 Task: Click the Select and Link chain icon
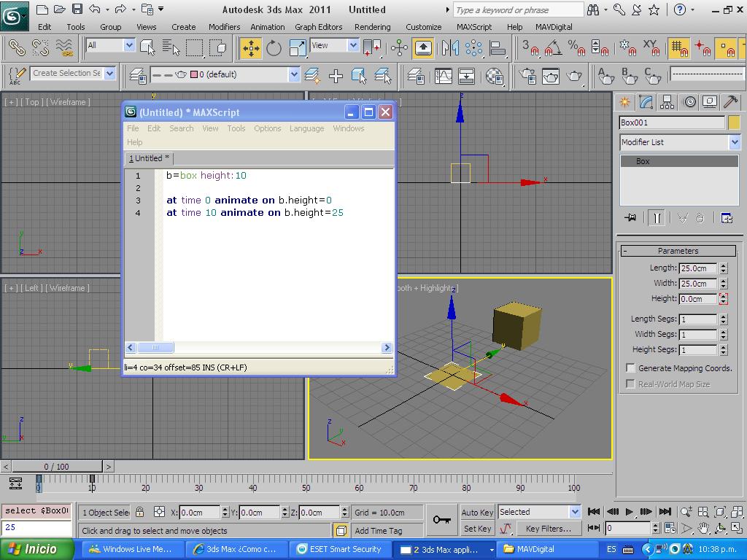pos(18,47)
